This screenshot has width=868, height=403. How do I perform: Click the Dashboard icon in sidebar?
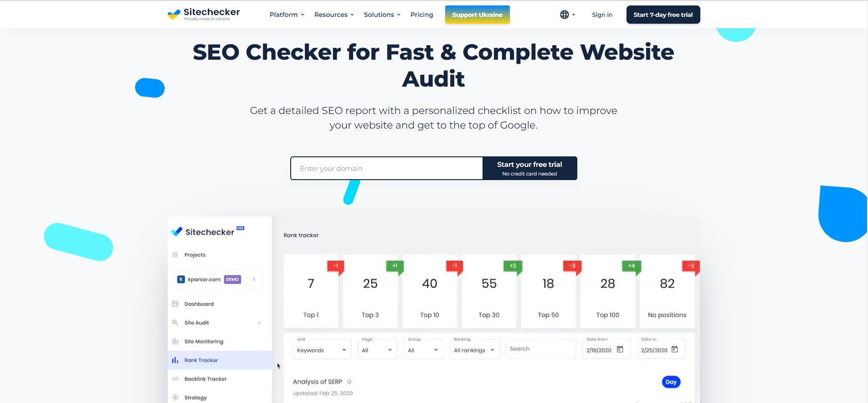[175, 304]
